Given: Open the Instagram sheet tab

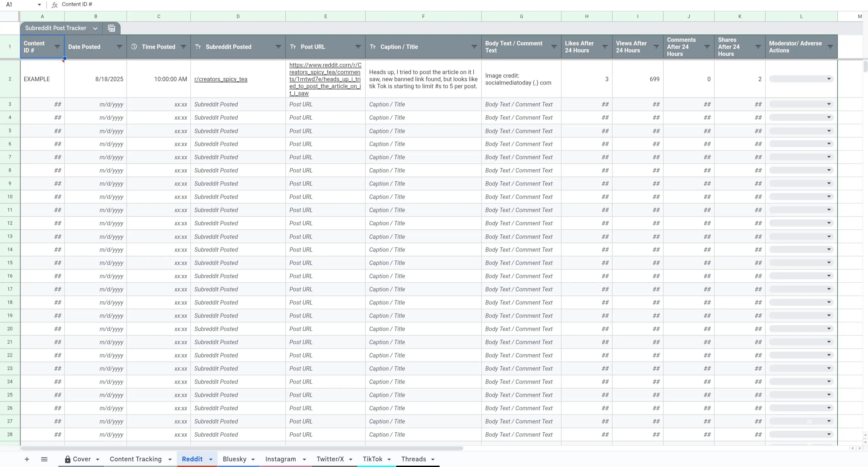Looking at the screenshot, I should [280, 459].
